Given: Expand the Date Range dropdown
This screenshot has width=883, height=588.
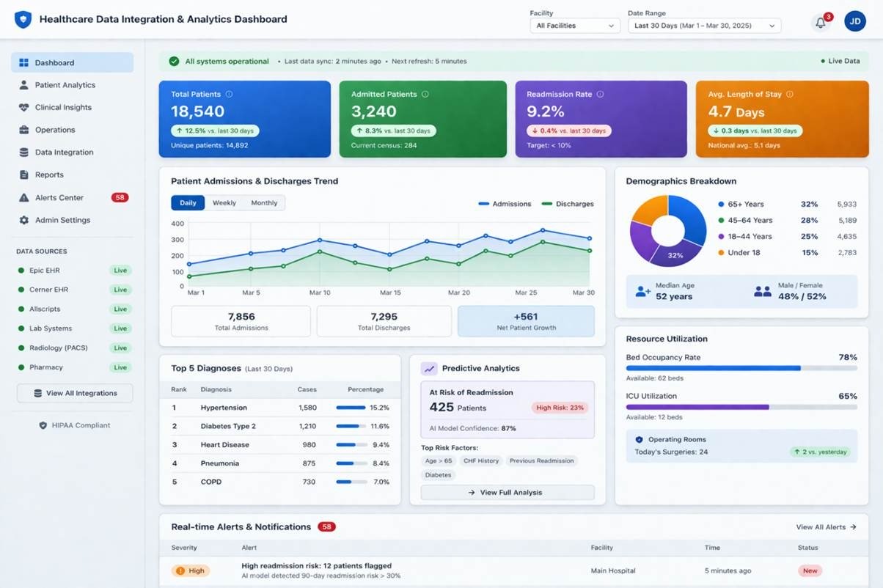Looking at the screenshot, I should pyautogui.click(x=704, y=26).
